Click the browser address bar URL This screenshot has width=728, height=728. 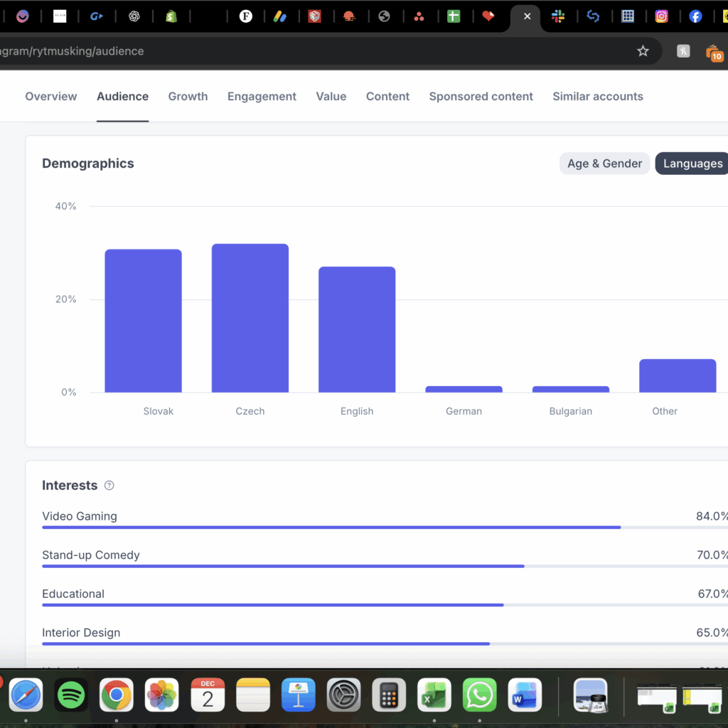[x=284, y=51]
